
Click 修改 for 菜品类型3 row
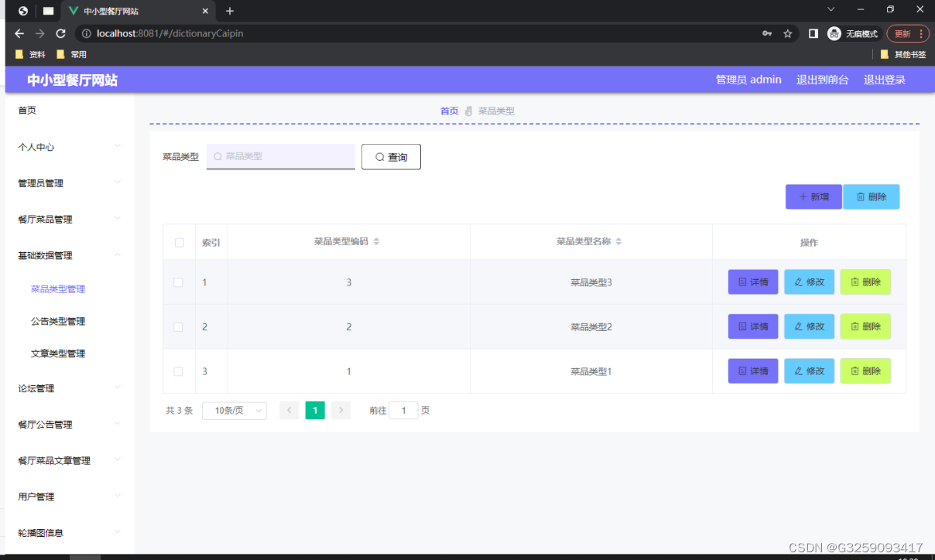pos(810,282)
